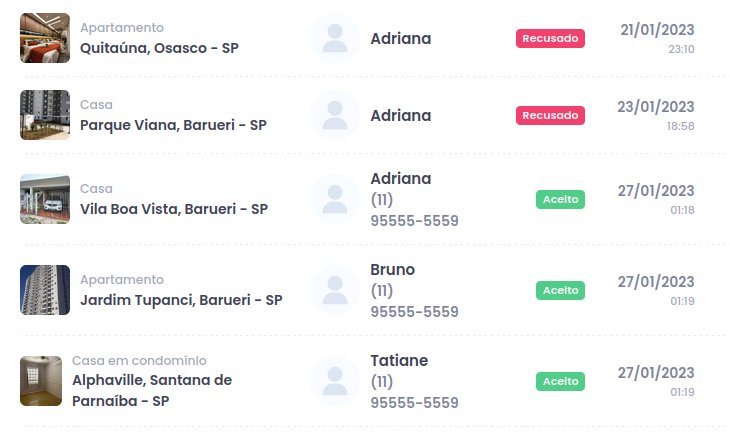The width and height of the screenshot is (730, 435).
Task: Open the Vila Boa Vista house photo
Action: [45, 199]
